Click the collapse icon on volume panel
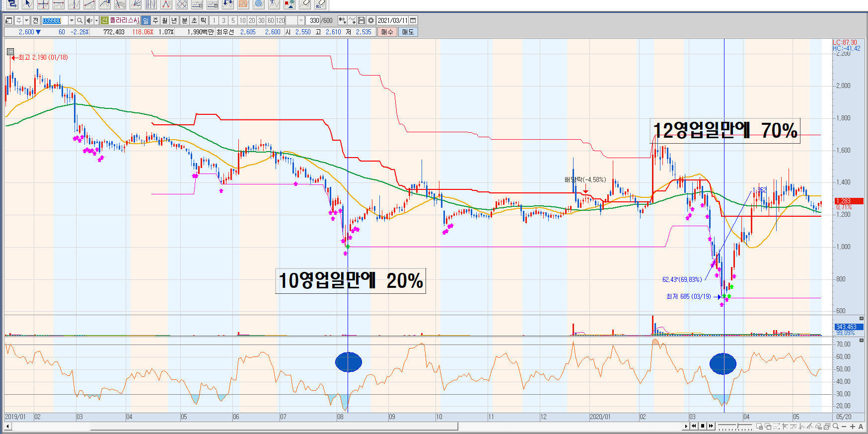This screenshot has height=434, width=868. 862,318
